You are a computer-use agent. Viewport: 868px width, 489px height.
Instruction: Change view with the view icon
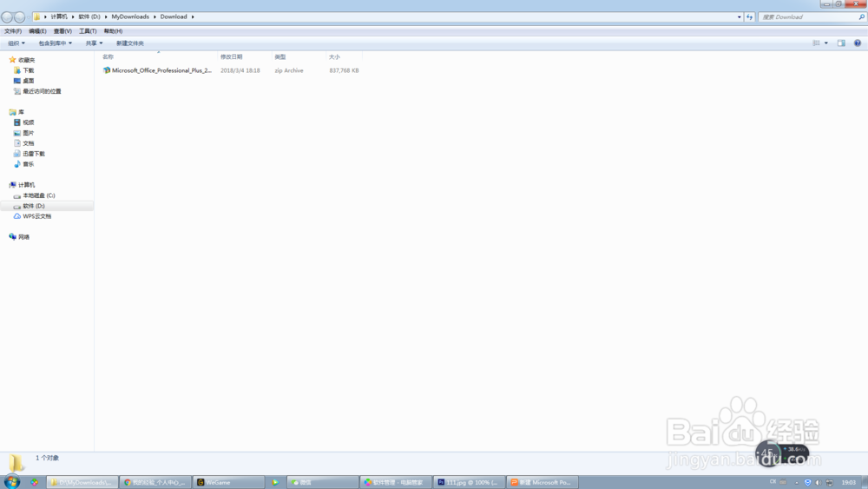point(817,43)
